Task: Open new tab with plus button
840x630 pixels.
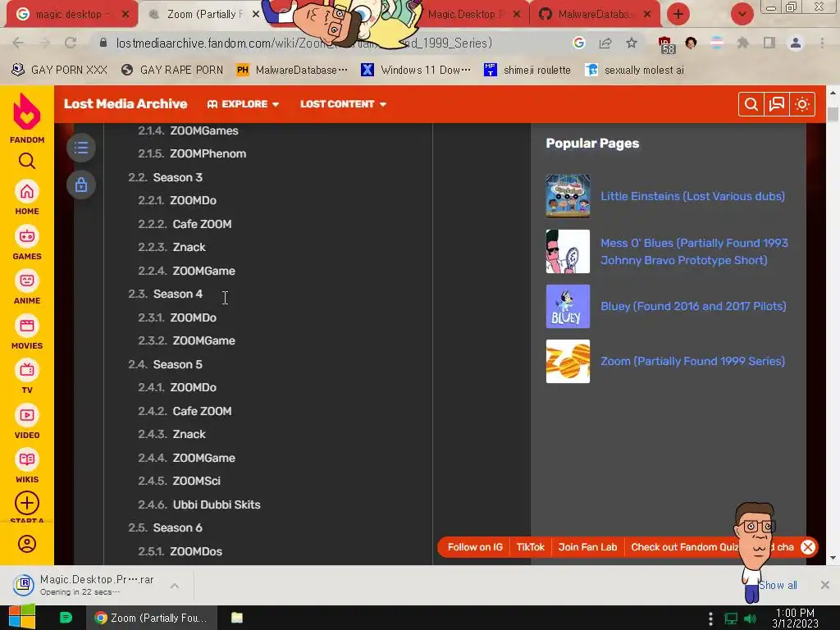Action: (x=678, y=14)
